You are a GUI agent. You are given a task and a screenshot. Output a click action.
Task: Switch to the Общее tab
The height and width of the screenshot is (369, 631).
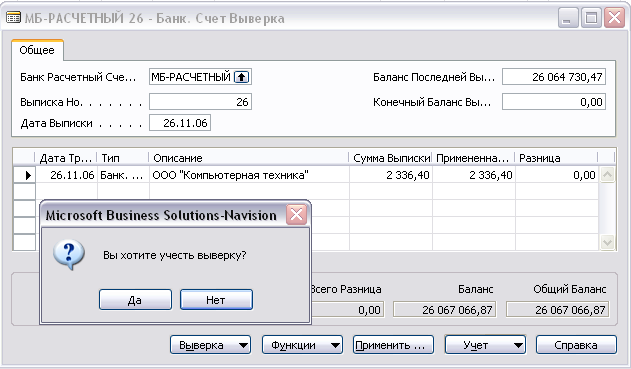(x=37, y=50)
